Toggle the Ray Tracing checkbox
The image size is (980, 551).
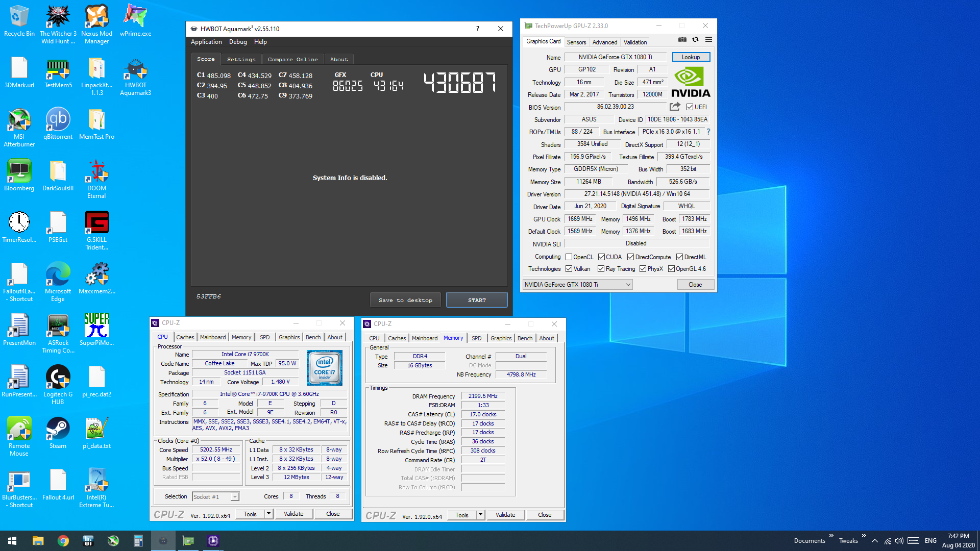601,269
